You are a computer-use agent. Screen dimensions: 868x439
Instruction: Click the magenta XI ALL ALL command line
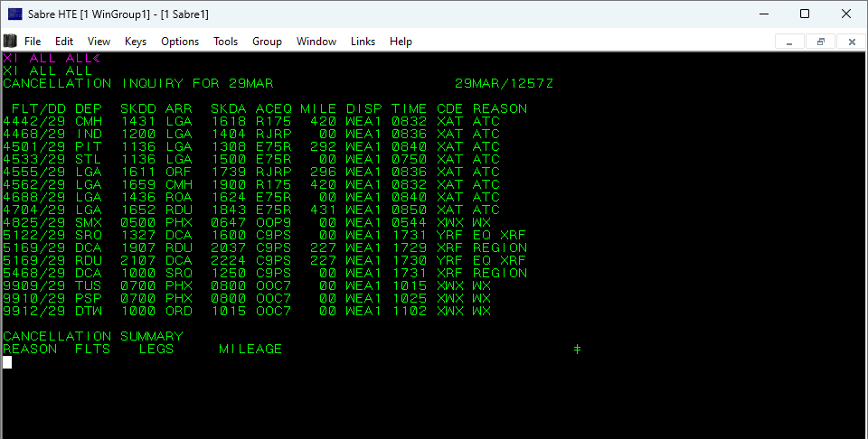52,58
